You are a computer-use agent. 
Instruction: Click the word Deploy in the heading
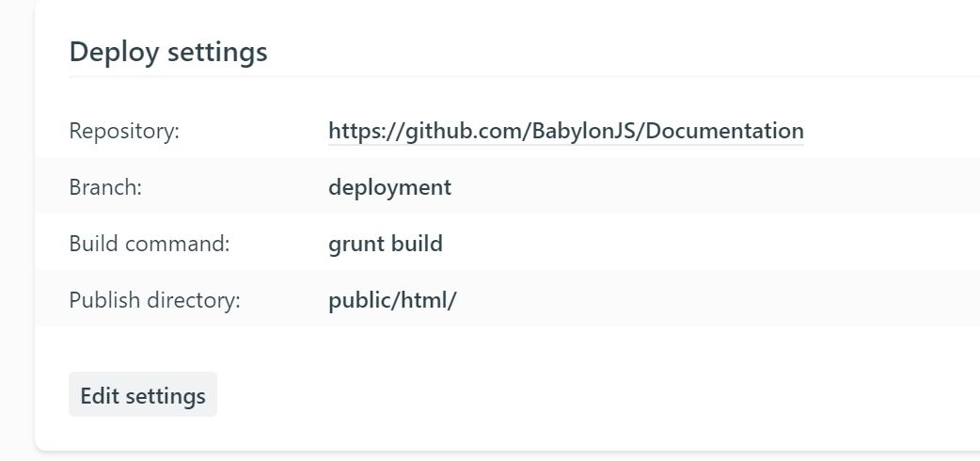pyautogui.click(x=114, y=52)
